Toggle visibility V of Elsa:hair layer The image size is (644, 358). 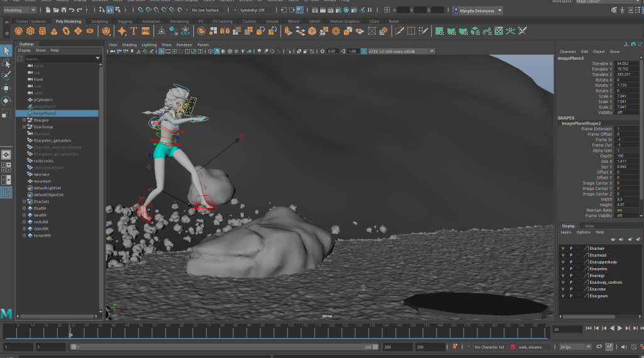click(563, 249)
